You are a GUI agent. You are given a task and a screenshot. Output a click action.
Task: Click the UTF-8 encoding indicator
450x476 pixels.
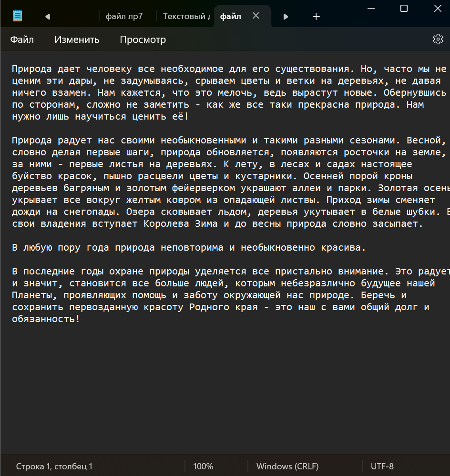point(382,466)
